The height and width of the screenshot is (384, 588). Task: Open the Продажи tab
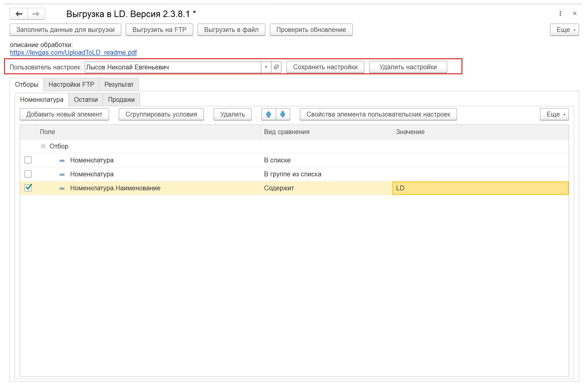(121, 99)
